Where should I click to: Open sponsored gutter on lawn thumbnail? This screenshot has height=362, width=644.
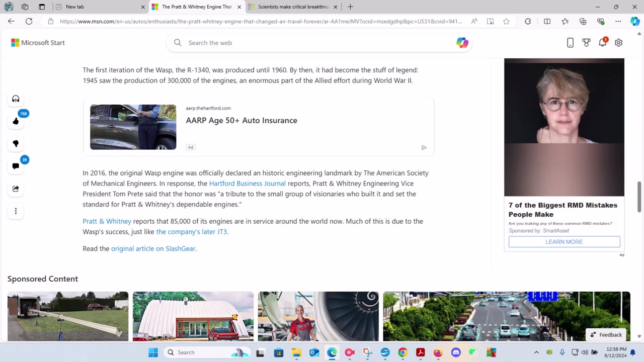tap(68, 316)
